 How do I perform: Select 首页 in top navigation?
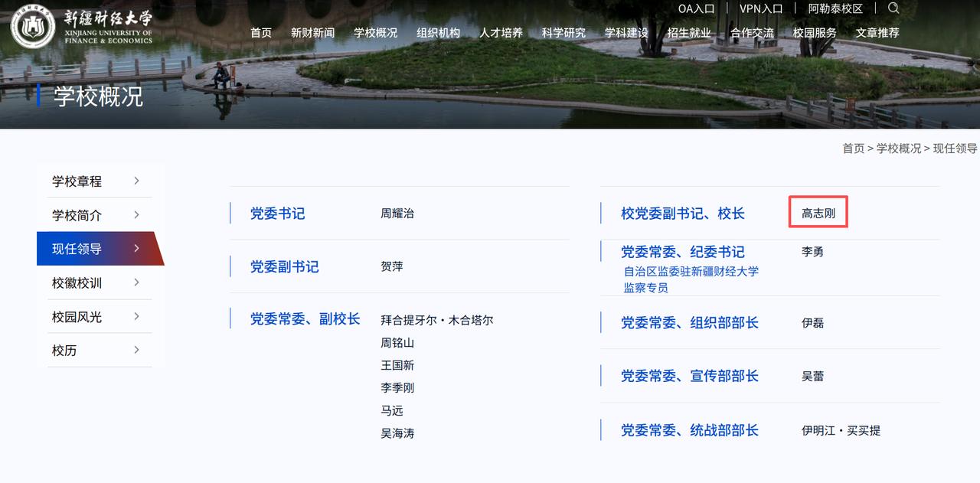click(261, 33)
